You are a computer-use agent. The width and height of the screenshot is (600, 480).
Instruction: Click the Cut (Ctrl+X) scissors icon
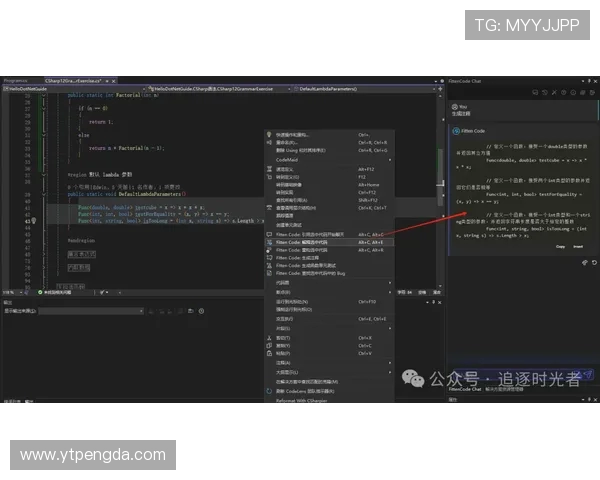point(269,338)
